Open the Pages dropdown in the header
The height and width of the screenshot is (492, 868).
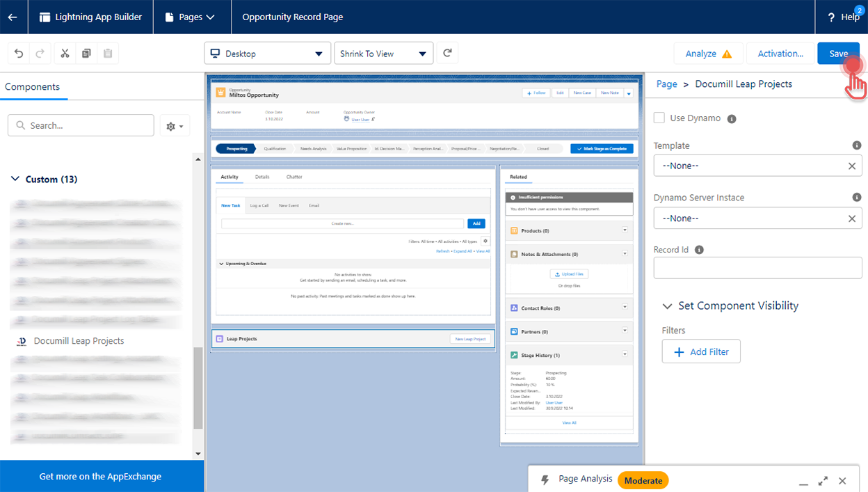pyautogui.click(x=191, y=17)
